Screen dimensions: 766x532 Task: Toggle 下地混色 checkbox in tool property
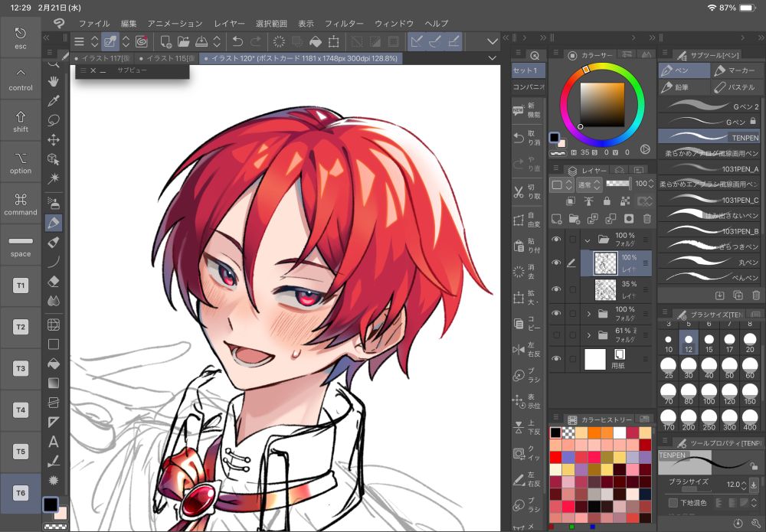[x=673, y=502]
